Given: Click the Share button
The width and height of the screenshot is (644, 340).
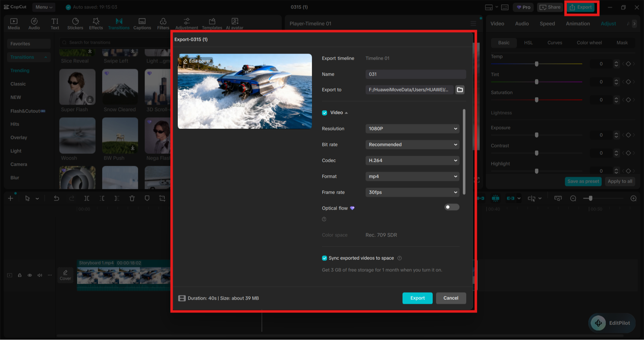Looking at the screenshot, I should click(x=550, y=7).
